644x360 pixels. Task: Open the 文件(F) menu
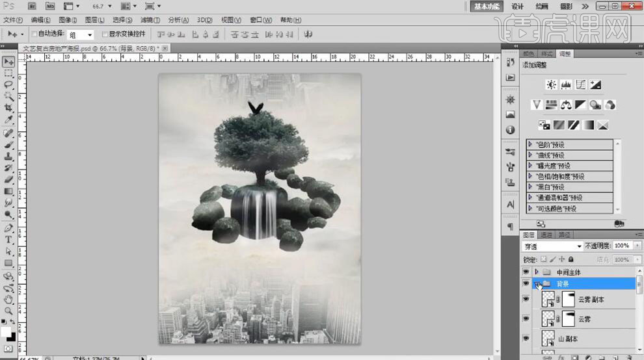coord(13,19)
